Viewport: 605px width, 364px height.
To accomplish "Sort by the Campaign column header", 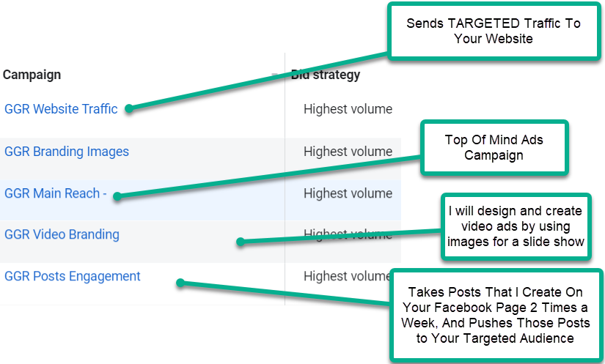I will [32, 75].
